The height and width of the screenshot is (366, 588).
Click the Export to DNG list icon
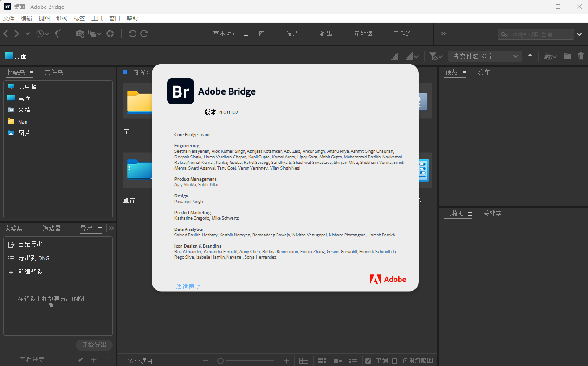point(12,258)
